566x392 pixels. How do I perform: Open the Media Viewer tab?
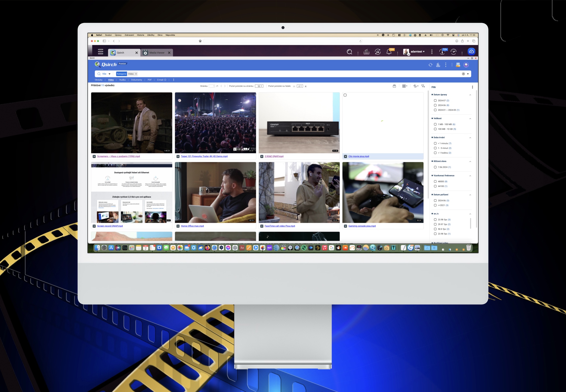[x=157, y=53]
